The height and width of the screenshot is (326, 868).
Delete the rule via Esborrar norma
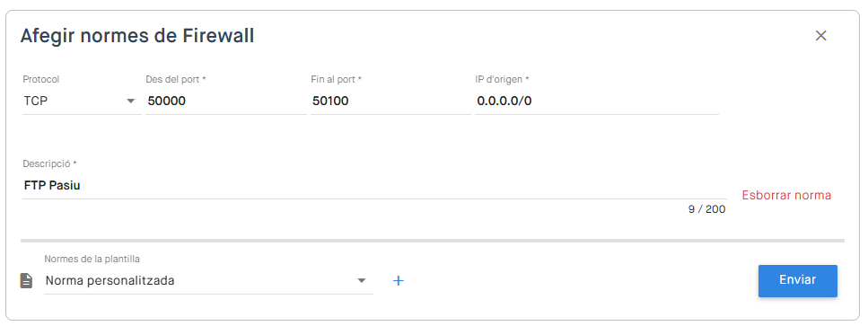point(786,196)
